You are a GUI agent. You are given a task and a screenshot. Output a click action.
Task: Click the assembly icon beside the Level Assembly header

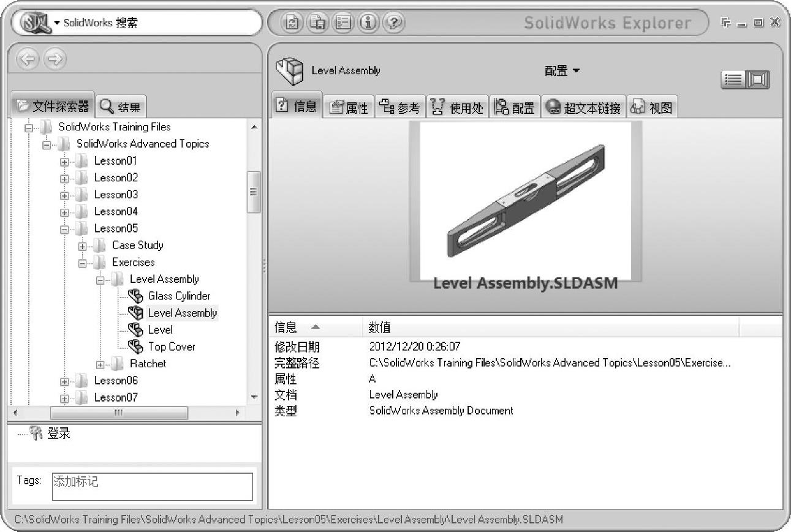coord(290,71)
